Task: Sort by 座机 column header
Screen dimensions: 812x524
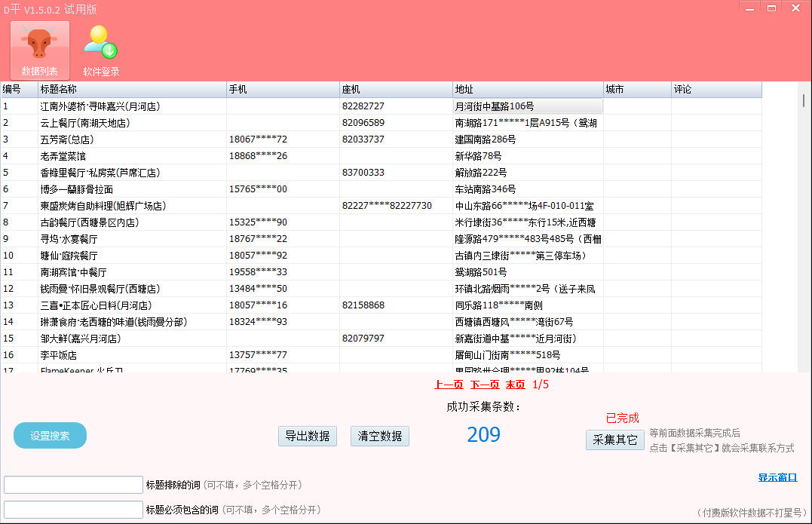Action: (396, 90)
